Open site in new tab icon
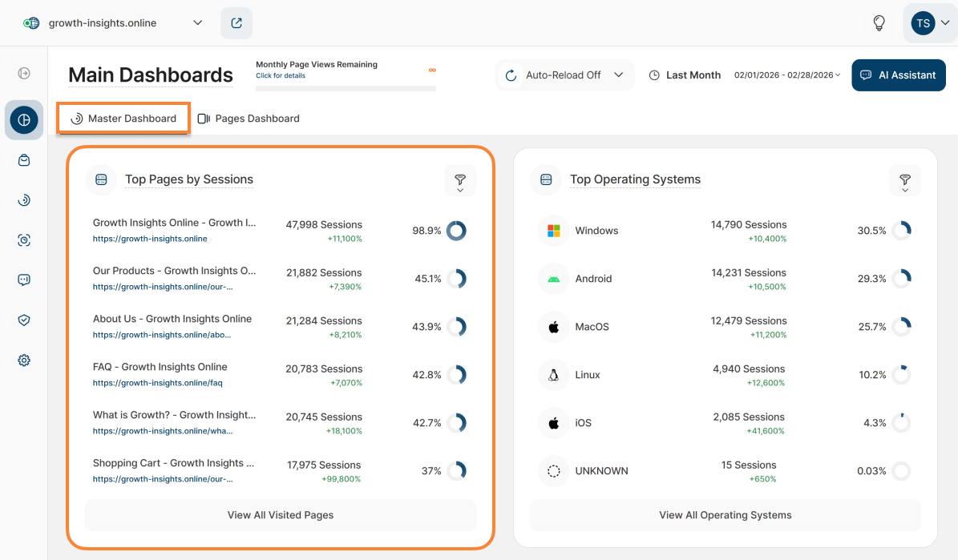 pyautogui.click(x=236, y=23)
